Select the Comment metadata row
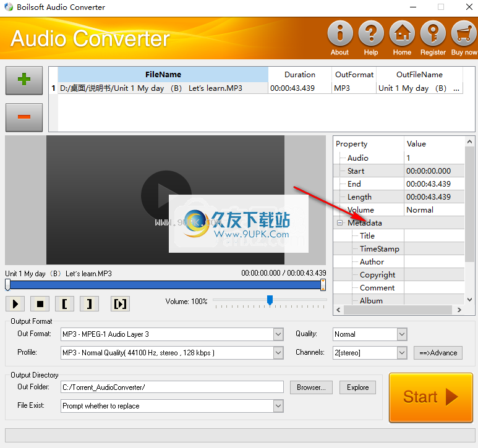This screenshot has height=448, width=478. click(399, 288)
